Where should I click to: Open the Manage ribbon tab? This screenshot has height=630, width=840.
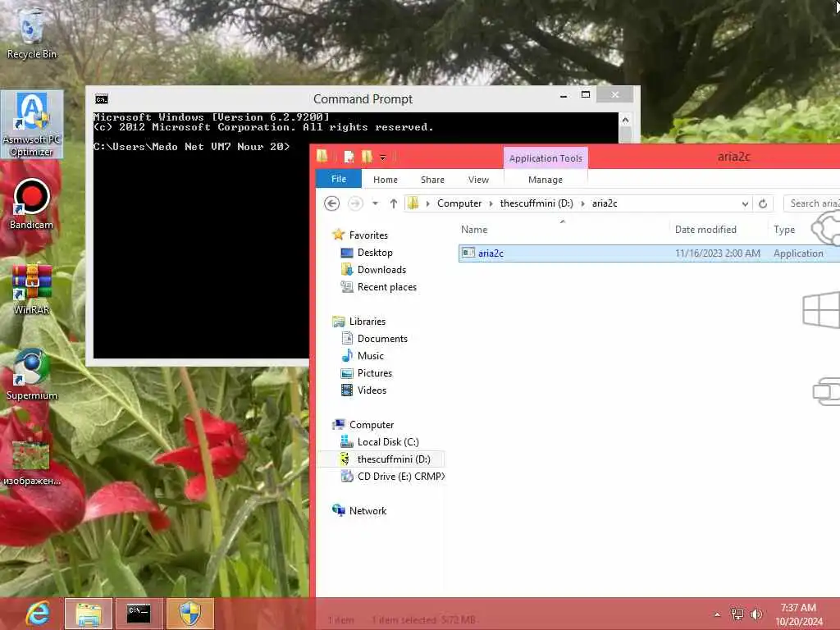click(546, 180)
